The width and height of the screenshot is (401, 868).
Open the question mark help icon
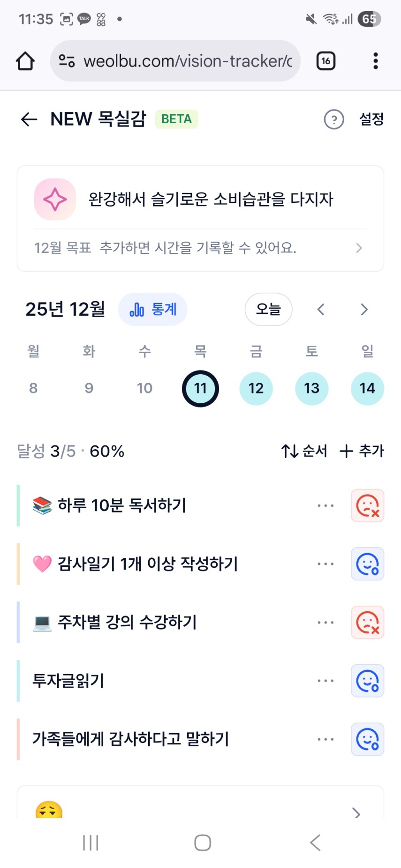click(x=334, y=119)
